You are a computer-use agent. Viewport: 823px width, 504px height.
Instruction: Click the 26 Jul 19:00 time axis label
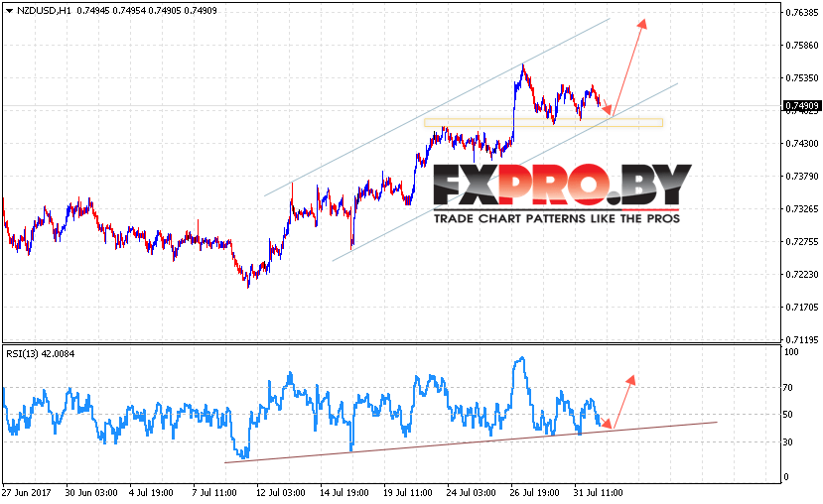pos(534,493)
